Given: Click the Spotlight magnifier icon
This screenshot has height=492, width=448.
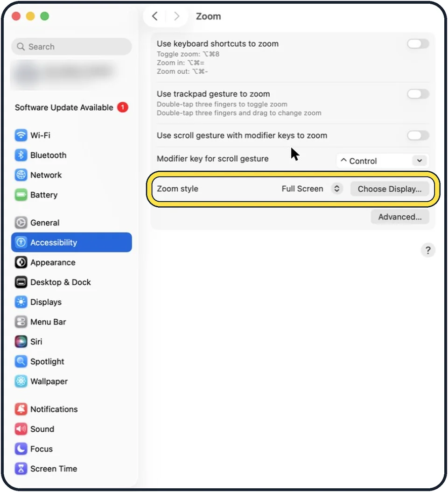Looking at the screenshot, I should tap(21, 361).
